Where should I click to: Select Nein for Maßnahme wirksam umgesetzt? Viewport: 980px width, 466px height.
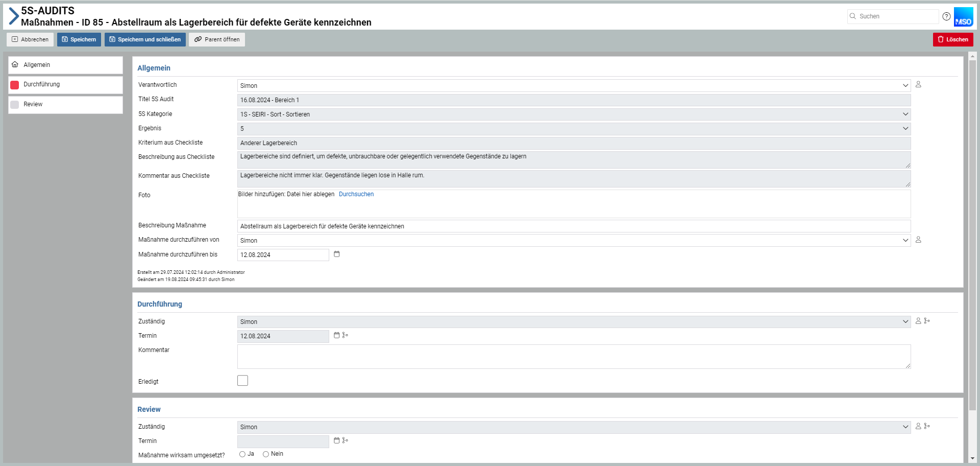pyautogui.click(x=266, y=454)
